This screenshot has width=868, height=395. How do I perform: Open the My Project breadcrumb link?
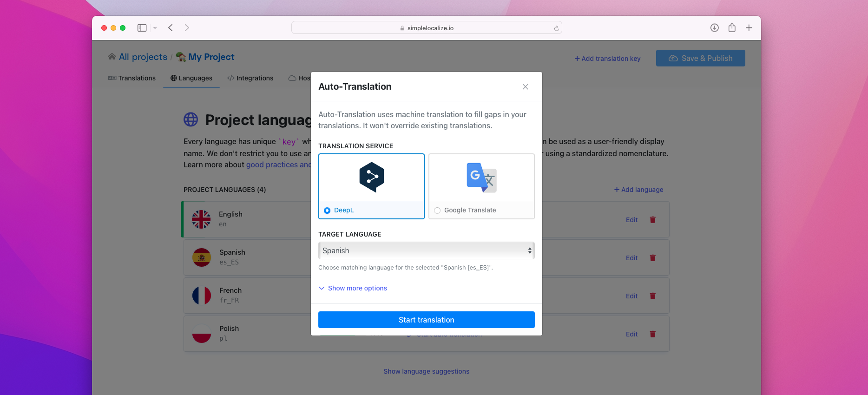click(211, 57)
